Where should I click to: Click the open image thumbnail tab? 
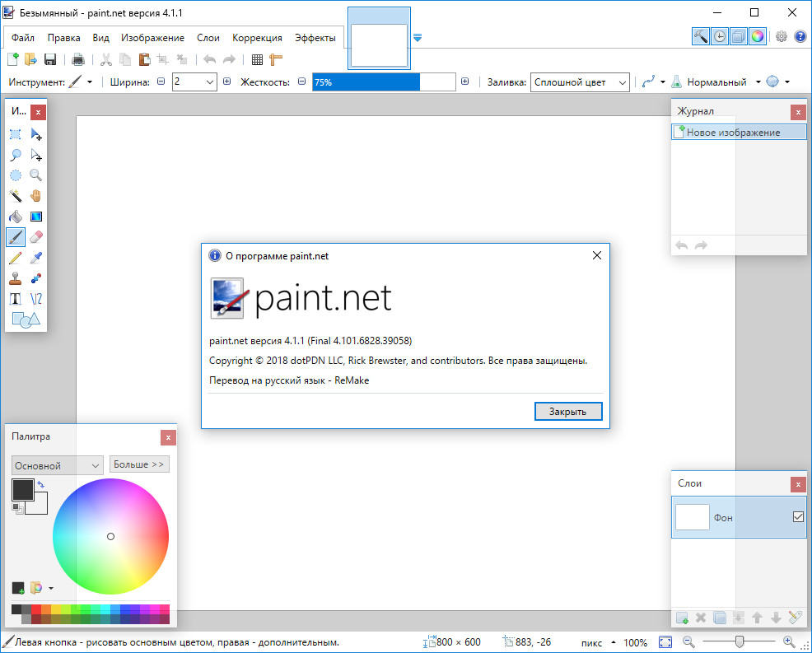coord(379,39)
